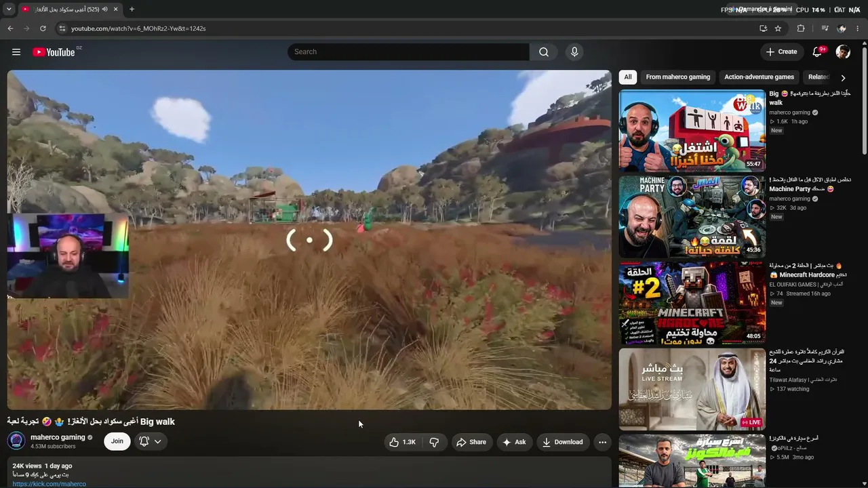
Task: Start voice search with the microphone
Action: click(574, 52)
